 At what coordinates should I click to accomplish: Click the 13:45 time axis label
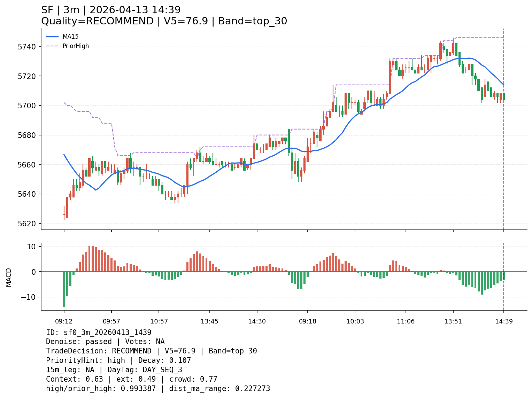[x=209, y=321]
